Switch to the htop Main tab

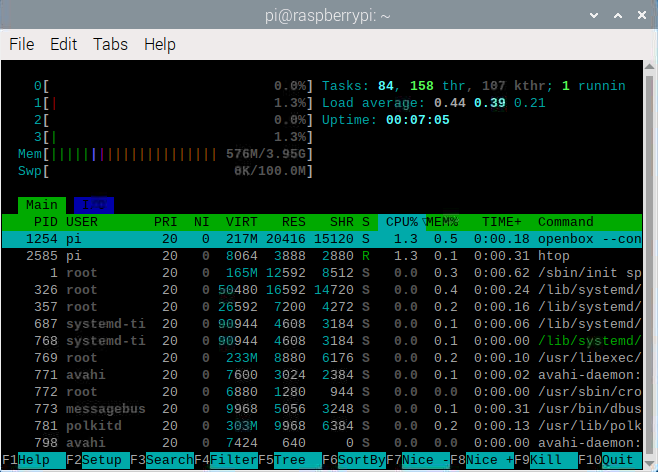click(x=41, y=205)
